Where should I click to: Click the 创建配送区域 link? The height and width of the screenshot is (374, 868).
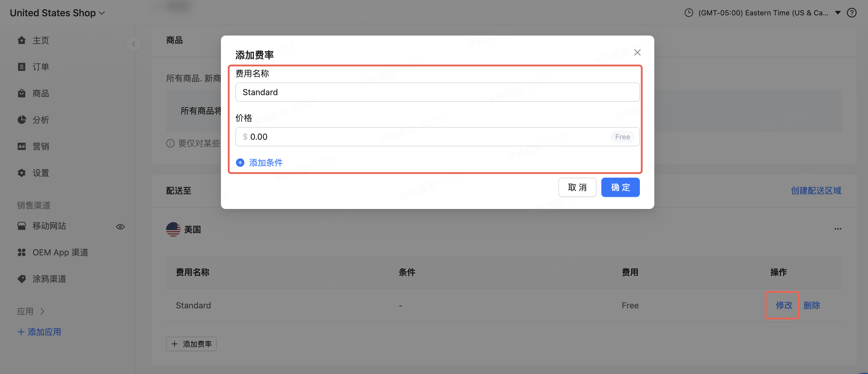[x=816, y=191]
